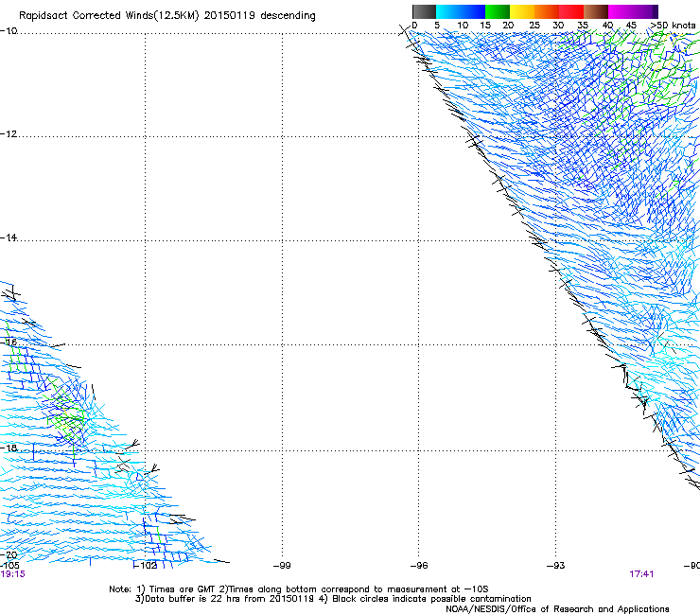
Task: Select the magenta 40-45 knots color swatch
Action: tap(621, 11)
